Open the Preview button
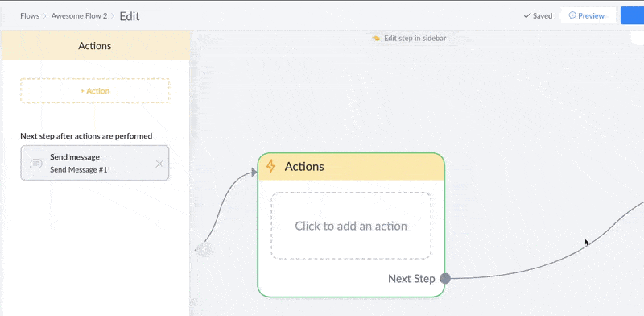Image resolution: width=644 pixels, height=316 pixels. (588, 15)
